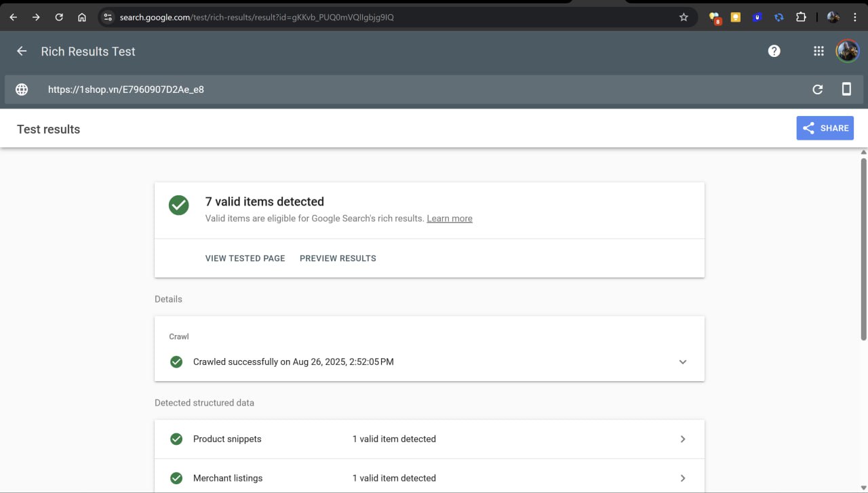Expand the Product snippets row
Image resolution: width=868 pixels, height=493 pixels.
pos(683,439)
